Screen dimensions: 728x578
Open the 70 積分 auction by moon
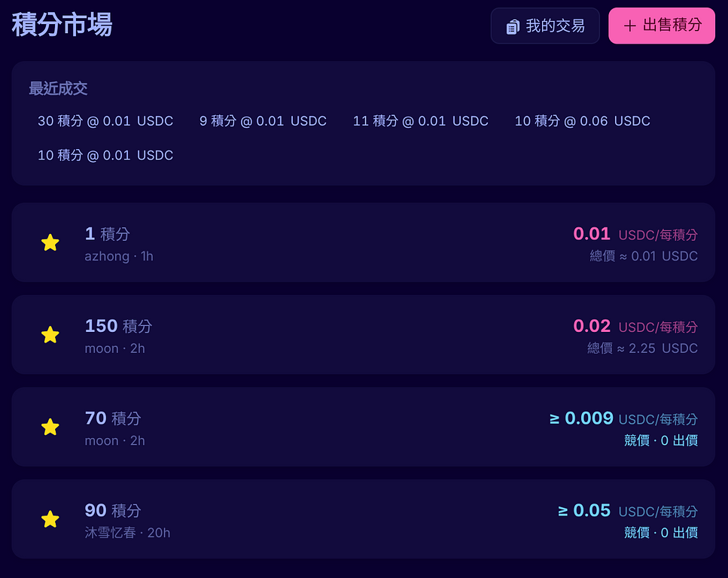363,427
